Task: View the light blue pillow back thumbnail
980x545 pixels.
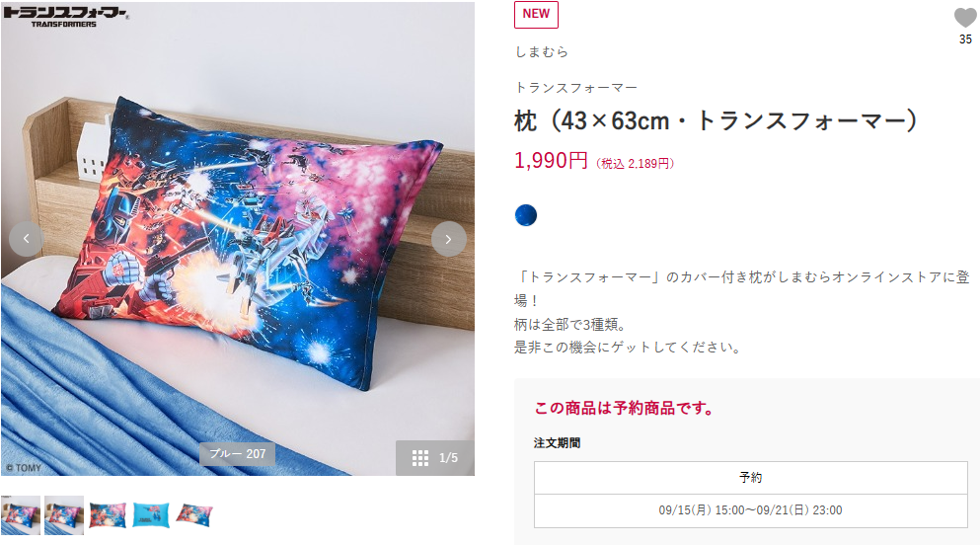Action: [x=151, y=515]
